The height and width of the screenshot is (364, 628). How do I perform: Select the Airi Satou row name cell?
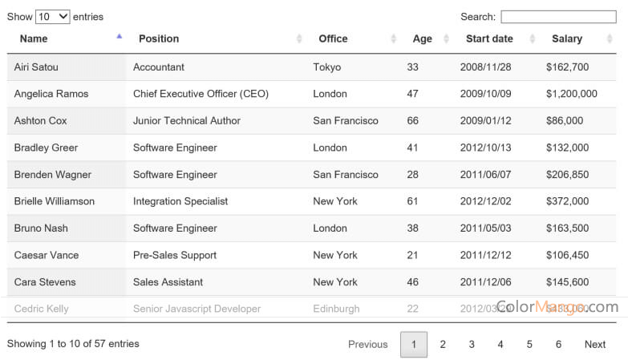coord(36,67)
